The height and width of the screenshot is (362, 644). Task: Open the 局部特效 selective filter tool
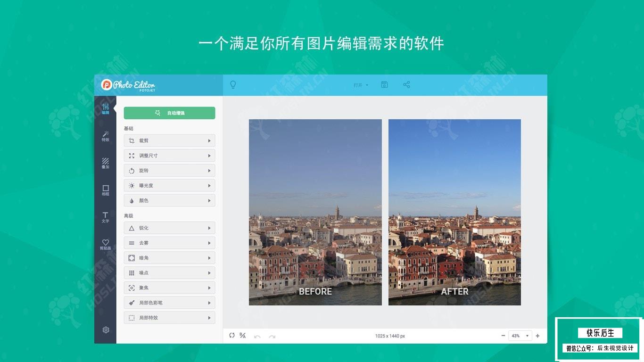pos(169,318)
